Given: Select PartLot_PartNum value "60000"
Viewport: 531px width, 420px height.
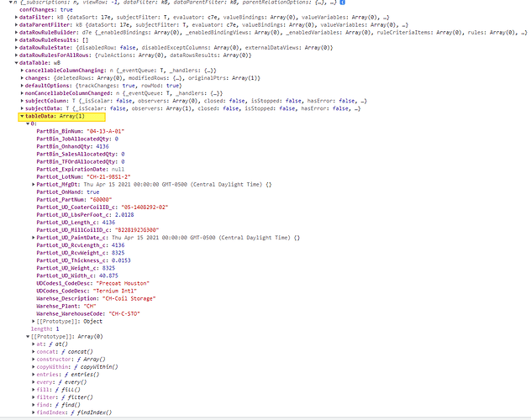Looking at the screenshot, I should pos(101,200).
